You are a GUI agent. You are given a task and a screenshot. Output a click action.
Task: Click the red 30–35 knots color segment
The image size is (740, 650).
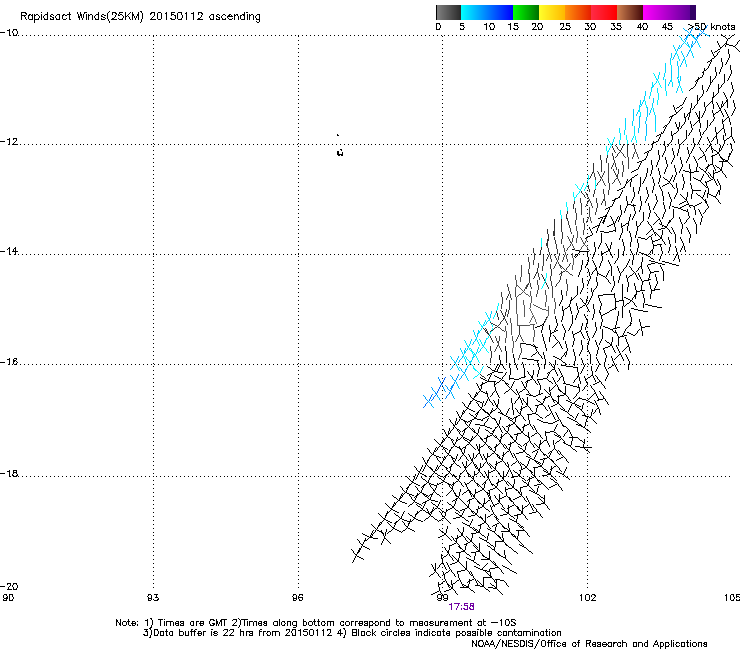(604, 12)
